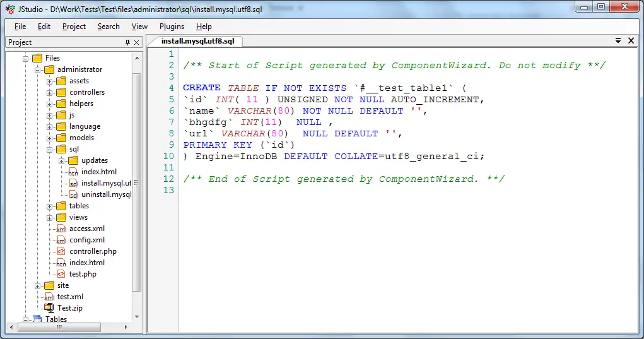
Task: Open the Plugins menu
Action: 172,27
